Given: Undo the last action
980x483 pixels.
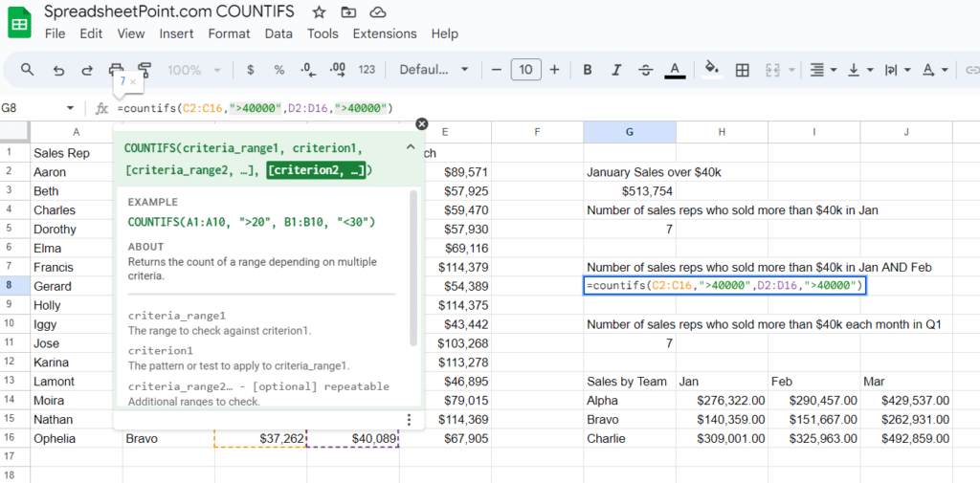Looking at the screenshot, I should click(58, 70).
